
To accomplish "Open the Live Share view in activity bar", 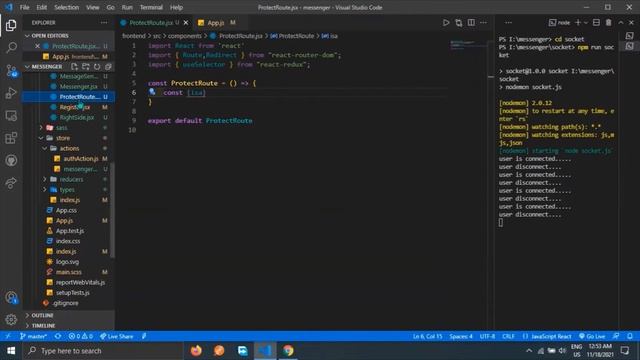I will pos(11,182).
